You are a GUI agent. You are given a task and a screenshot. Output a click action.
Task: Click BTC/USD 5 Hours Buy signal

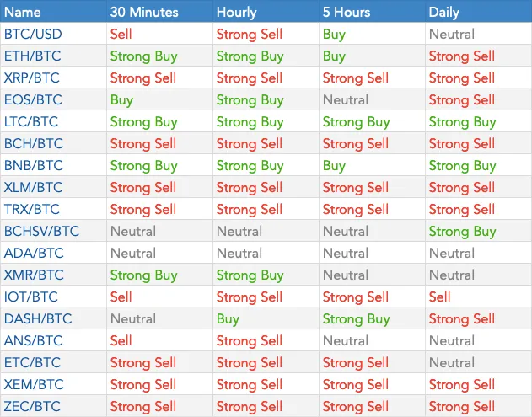334,35
